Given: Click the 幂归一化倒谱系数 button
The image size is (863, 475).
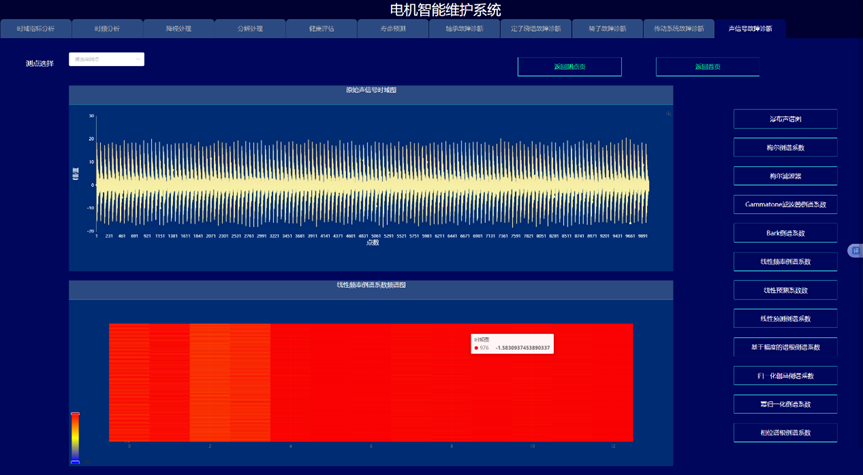Looking at the screenshot, I should 785,404.
